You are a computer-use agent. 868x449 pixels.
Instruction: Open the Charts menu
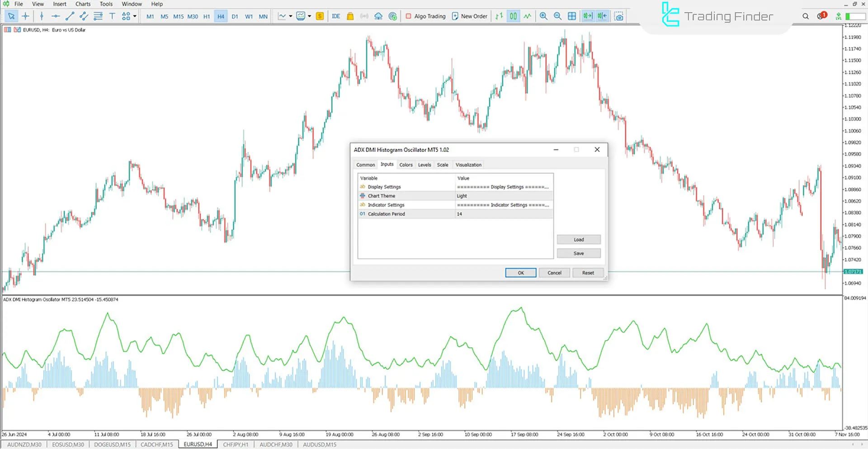[83, 4]
